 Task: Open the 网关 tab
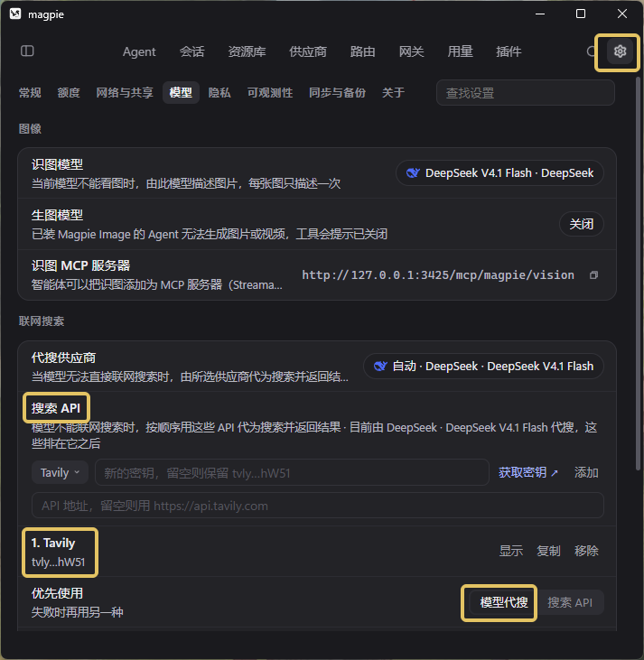pyautogui.click(x=411, y=51)
